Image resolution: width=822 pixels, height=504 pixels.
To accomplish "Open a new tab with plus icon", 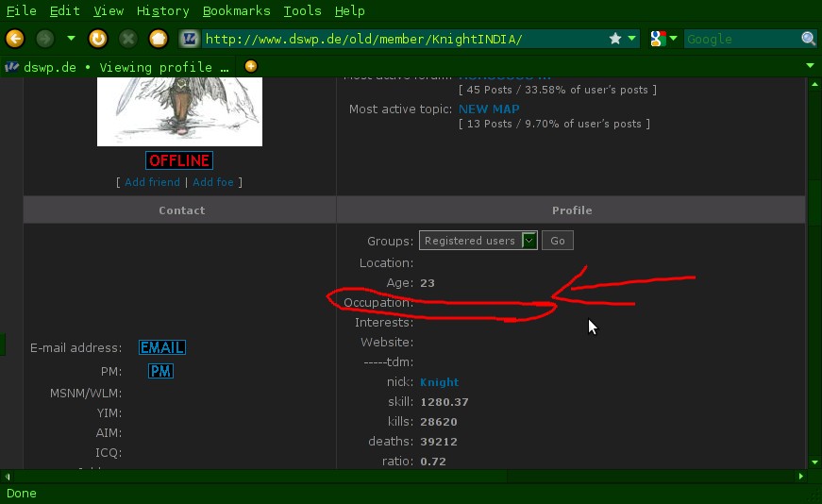I will pos(250,66).
